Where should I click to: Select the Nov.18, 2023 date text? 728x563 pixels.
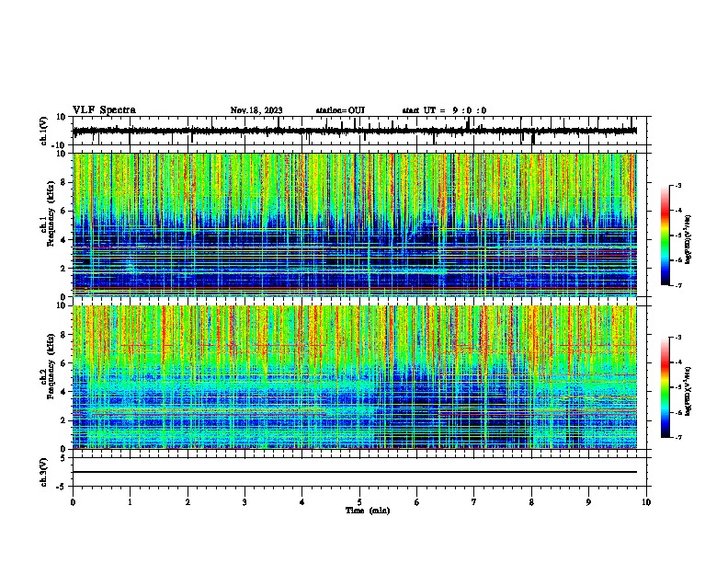click(x=256, y=110)
